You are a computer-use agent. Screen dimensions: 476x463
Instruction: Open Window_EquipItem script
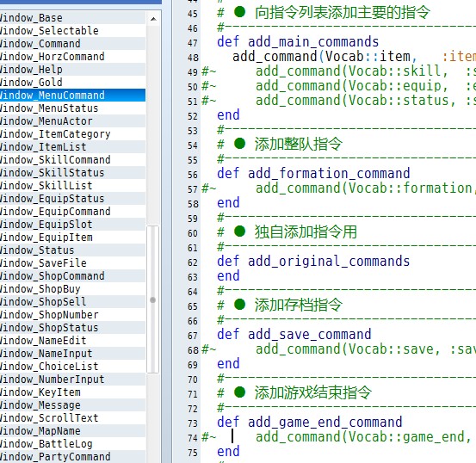pyautogui.click(x=72, y=238)
